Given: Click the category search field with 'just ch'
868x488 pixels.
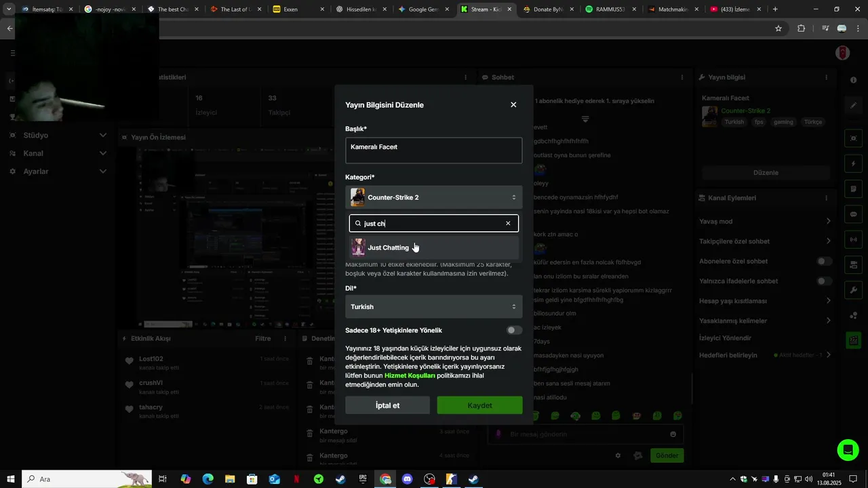Looking at the screenshot, I should pos(433,223).
